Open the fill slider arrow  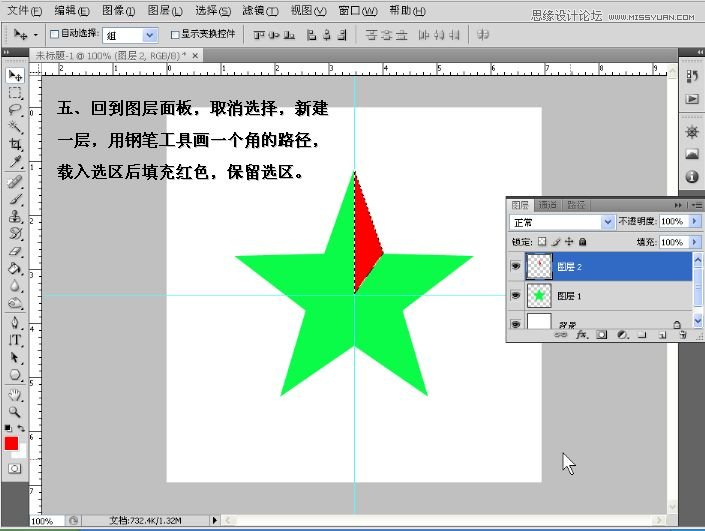[695, 242]
